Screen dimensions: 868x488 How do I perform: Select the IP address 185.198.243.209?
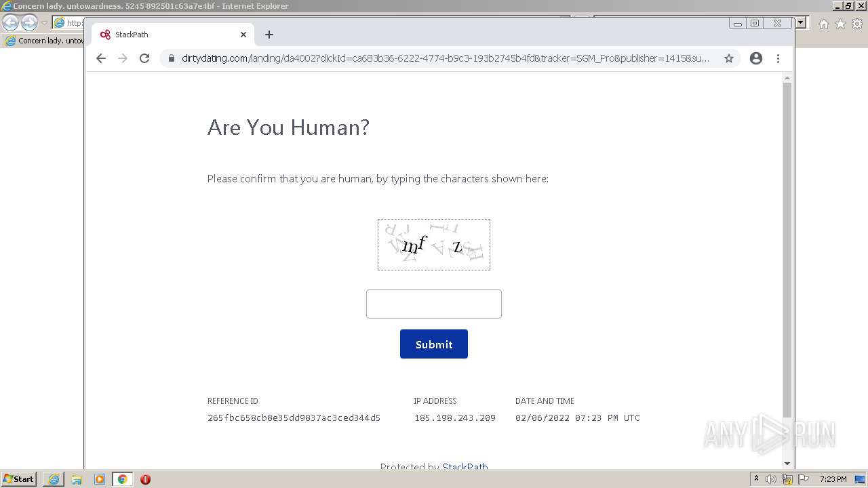pos(455,418)
